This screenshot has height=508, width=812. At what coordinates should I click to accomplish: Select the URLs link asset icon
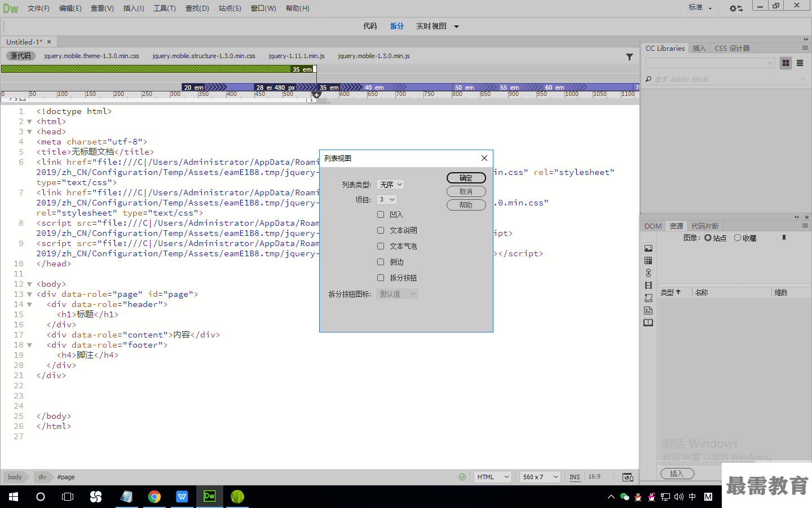(648, 273)
